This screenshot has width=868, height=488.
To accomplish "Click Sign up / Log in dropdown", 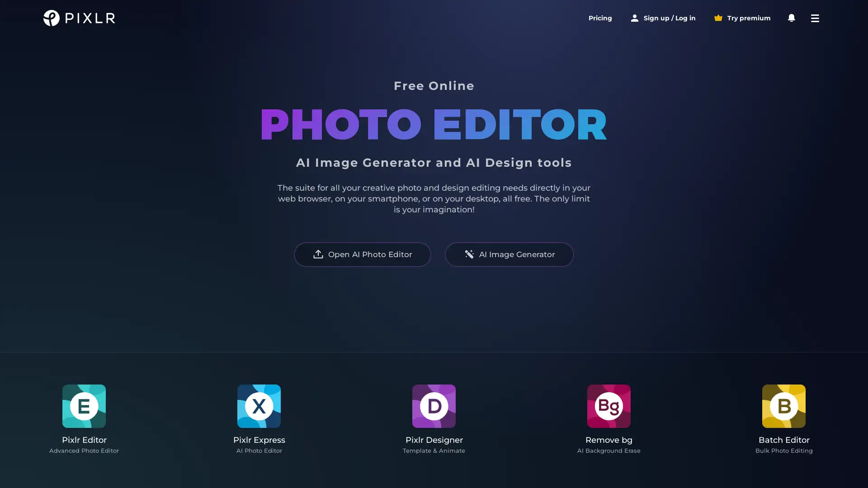I will pyautogui.click(x=663, y=18).
